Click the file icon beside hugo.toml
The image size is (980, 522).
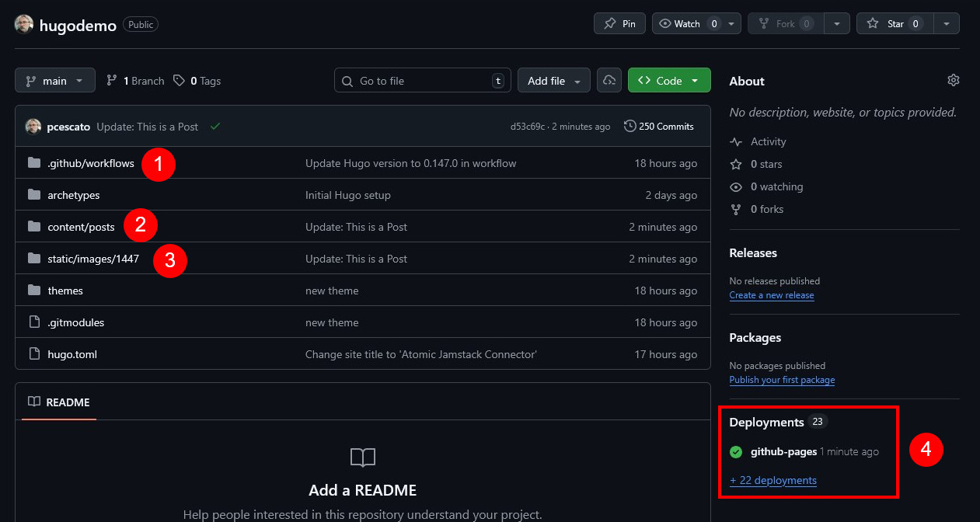[x=33, y=354]
